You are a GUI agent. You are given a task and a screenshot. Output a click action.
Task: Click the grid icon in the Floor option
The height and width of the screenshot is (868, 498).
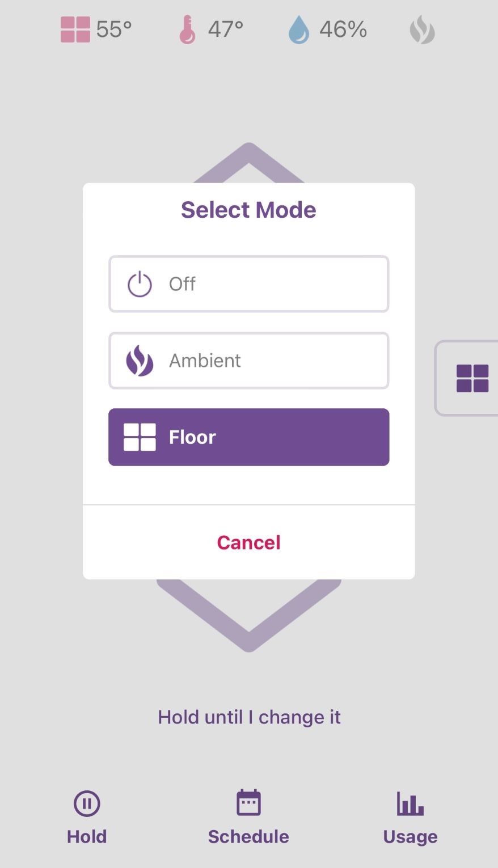click(x=140, y=437)
